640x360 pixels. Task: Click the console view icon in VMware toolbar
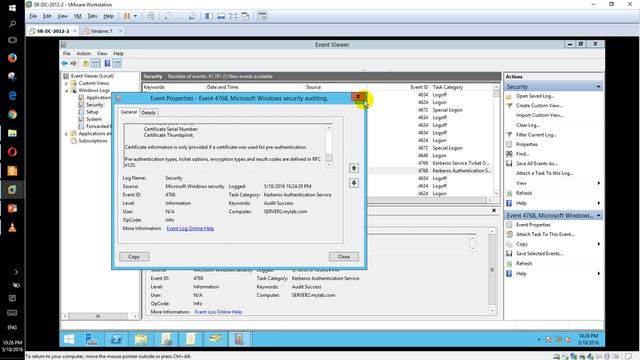(x=262, y=16)
